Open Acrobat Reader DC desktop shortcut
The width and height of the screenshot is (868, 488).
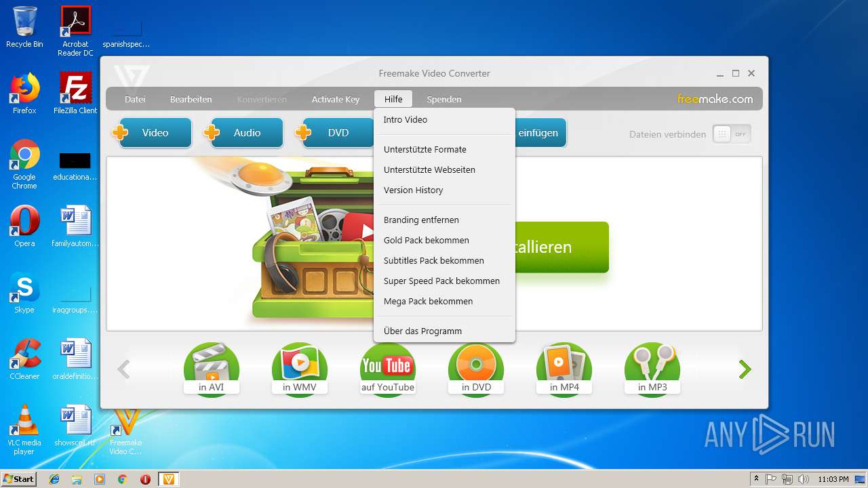click(75, 31)
